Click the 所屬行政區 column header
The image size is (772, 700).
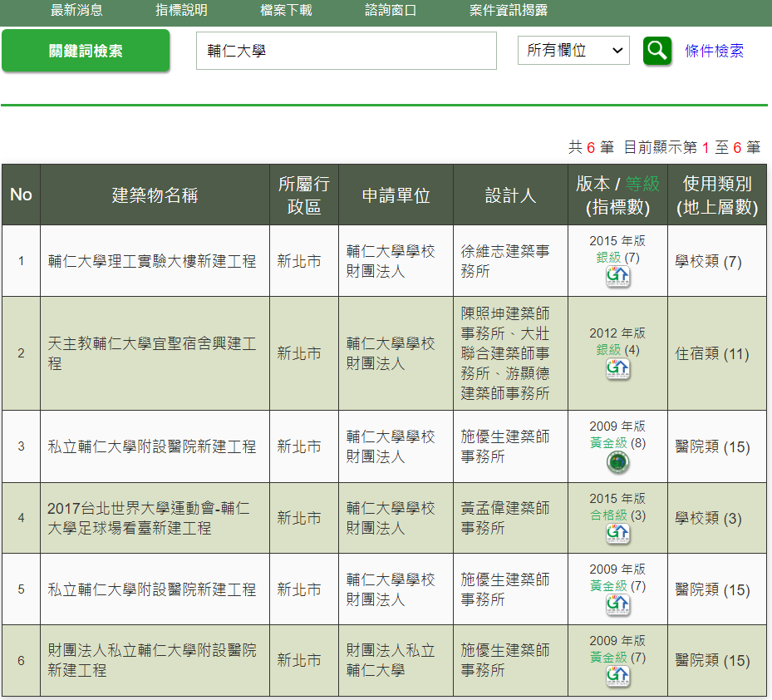pyautogui.click(x=304, y=195)
